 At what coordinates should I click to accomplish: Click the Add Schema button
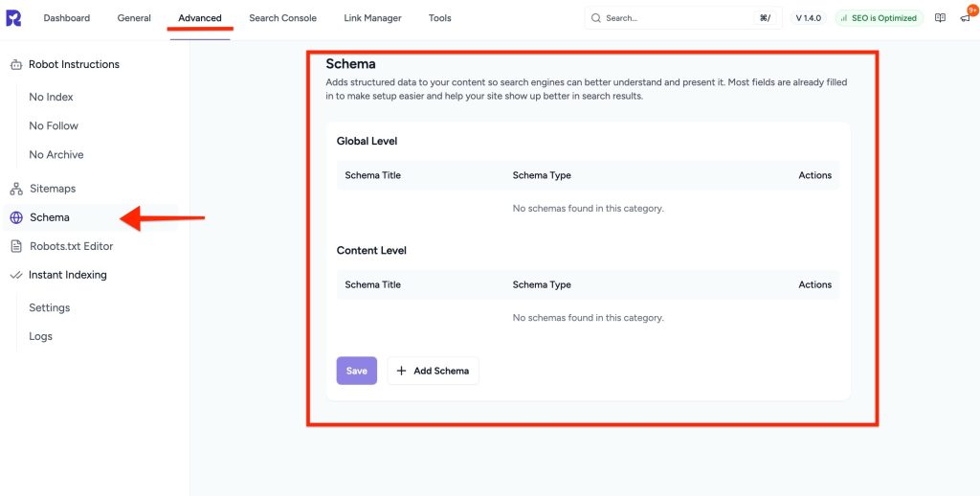(x=433, y=372)
